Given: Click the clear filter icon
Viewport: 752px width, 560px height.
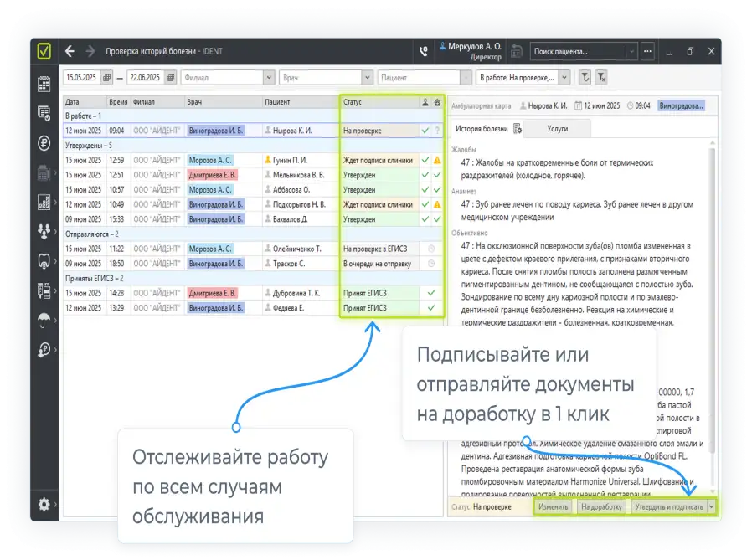Looking at the screenshot, I should click(601, 77).
